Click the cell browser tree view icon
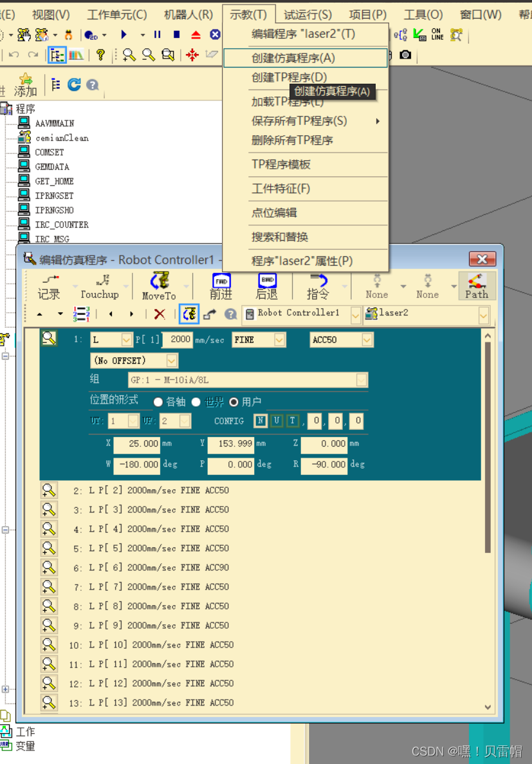This screenshot has width=532, height=764. [57, 55]
